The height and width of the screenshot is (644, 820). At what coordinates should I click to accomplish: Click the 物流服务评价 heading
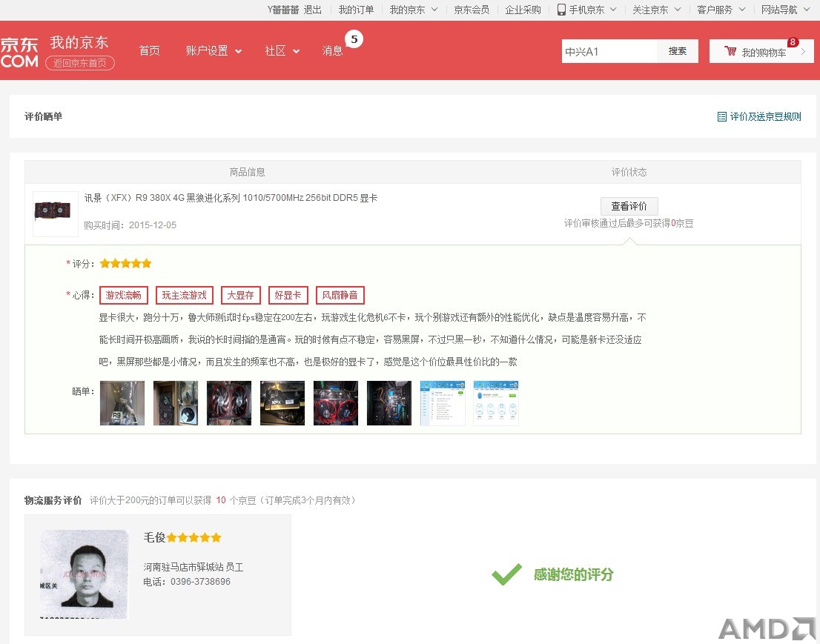(53, 500)
